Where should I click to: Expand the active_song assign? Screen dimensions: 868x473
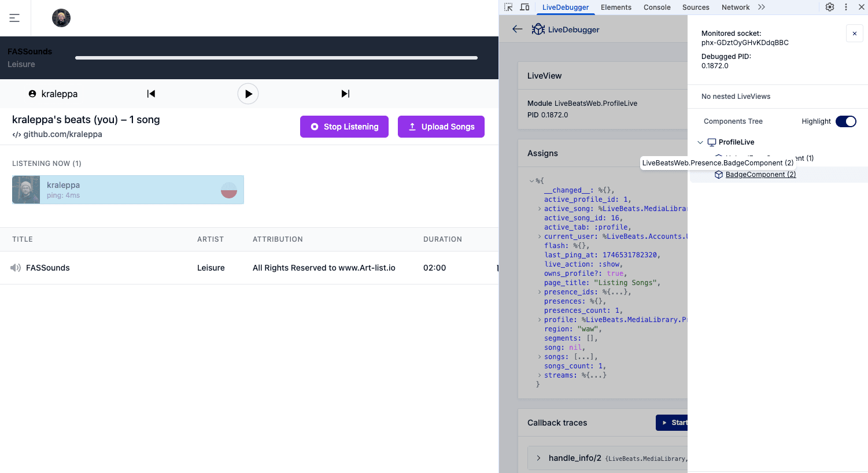[x=540, y=209]
